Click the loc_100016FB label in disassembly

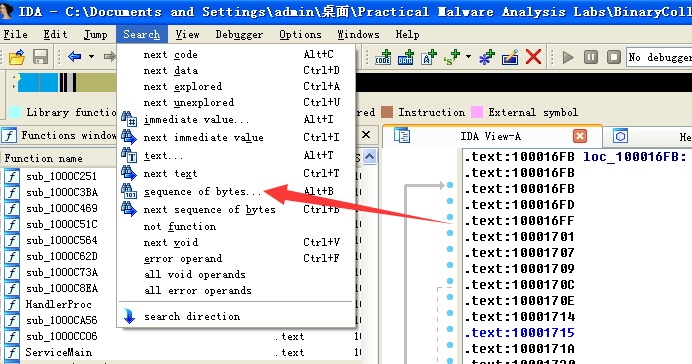pyautogui.click(x=635, y=157)
